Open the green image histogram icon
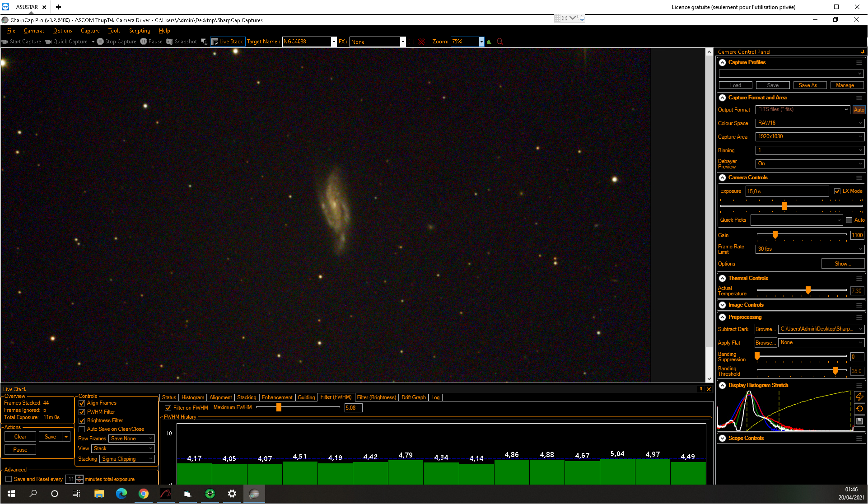 (x=490, y=42)
